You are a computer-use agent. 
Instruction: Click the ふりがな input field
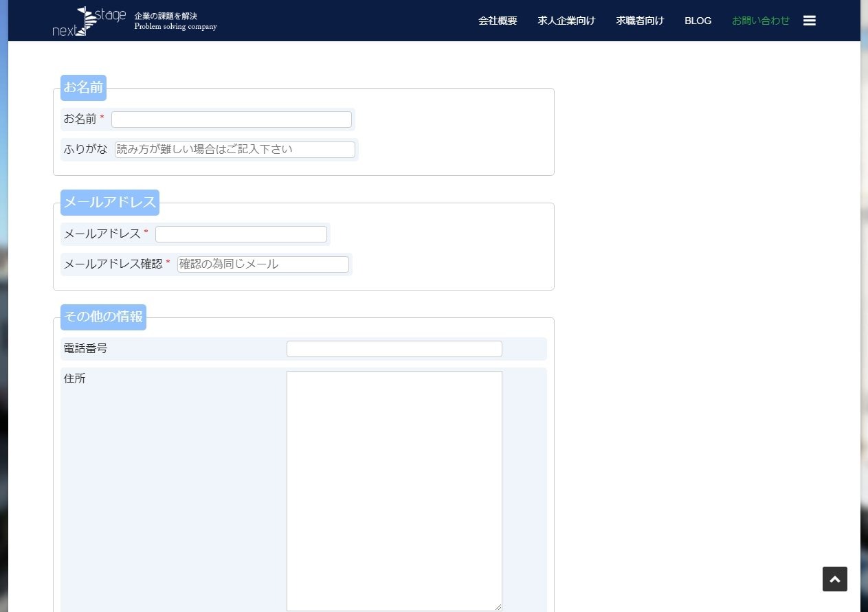pyautogui.click(x=234, y=149)
